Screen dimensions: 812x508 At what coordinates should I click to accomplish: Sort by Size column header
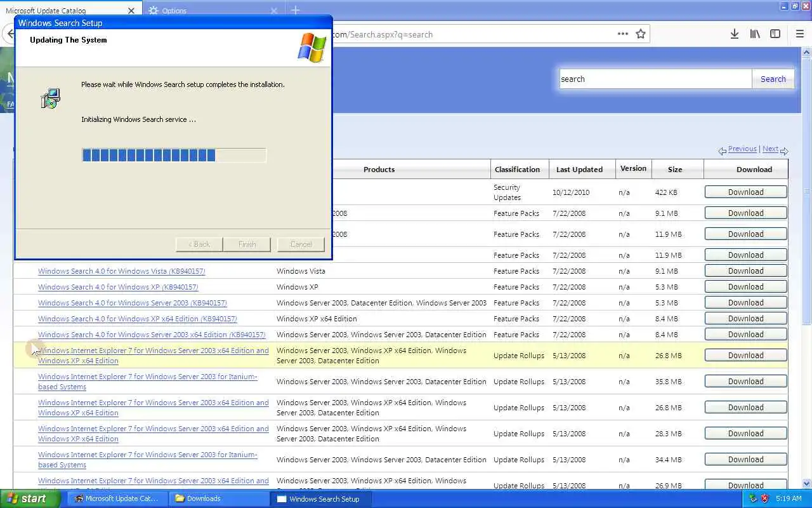(675, 170)
